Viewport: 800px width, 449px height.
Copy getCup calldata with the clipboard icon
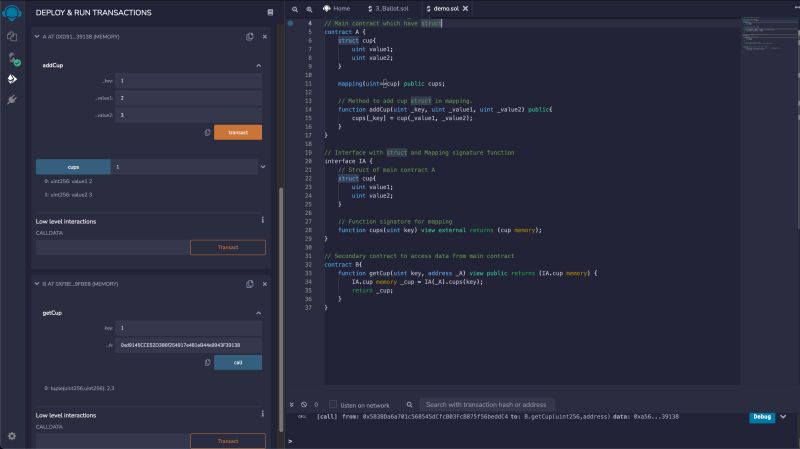[x=207, y=362]
